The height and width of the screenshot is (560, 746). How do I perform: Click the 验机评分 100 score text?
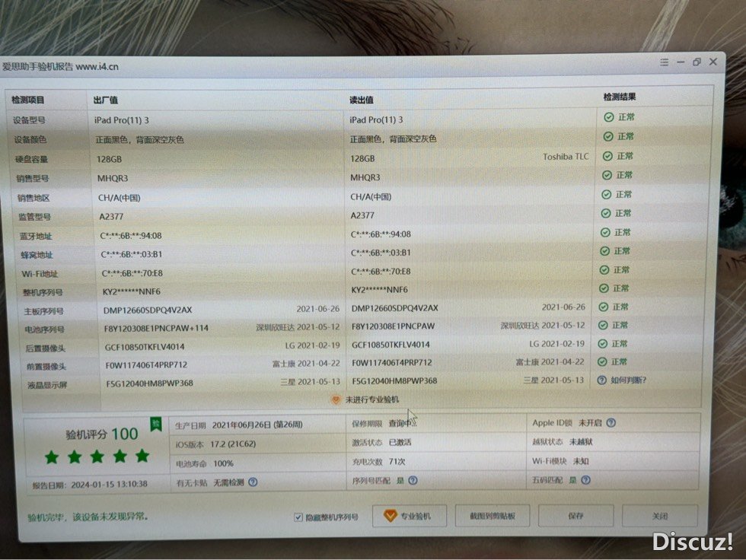tap(102, 434)
